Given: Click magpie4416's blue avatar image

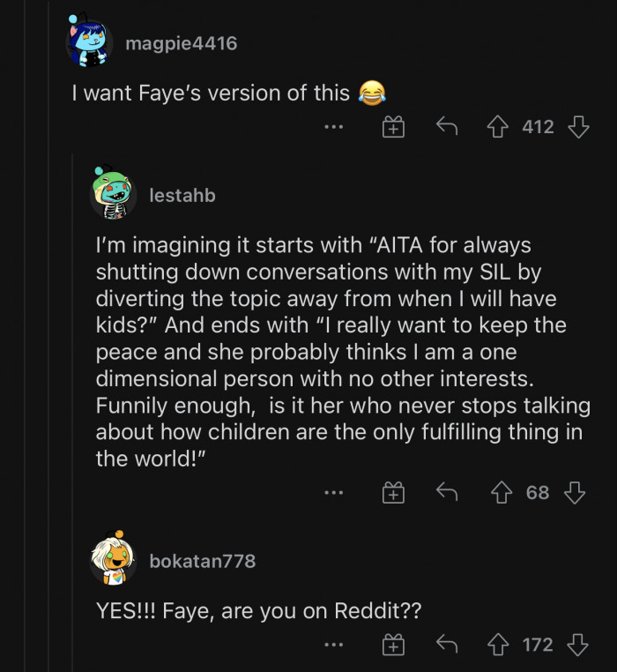Looking at the screenshot, I should (89, 41).
